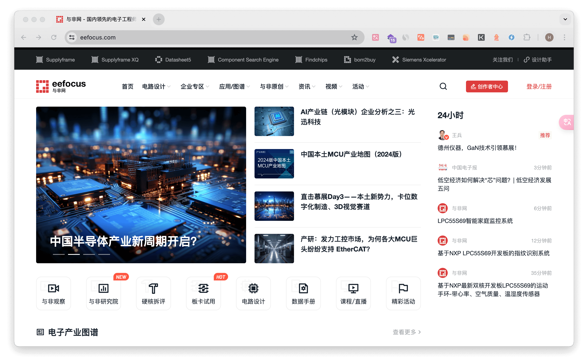
Task: Click the eefocus logo
Action: coord(61,86)
